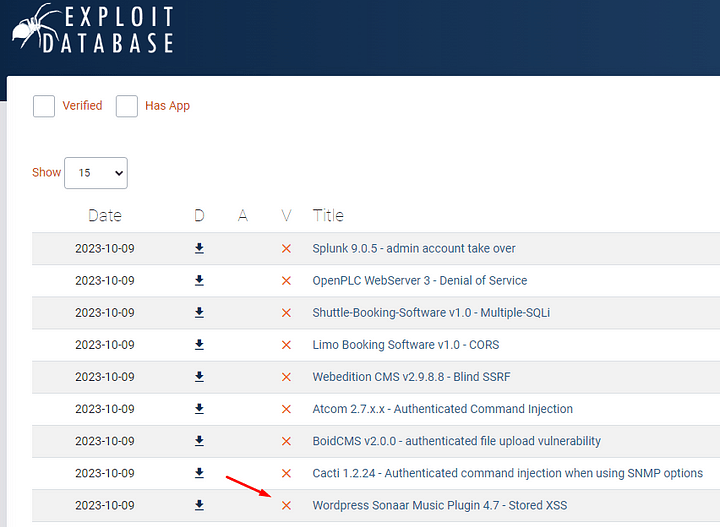This screenshot has height=527, width=720.
Task: Click date 2023-10-09 in Splunk row
Action: coord(105,248)
